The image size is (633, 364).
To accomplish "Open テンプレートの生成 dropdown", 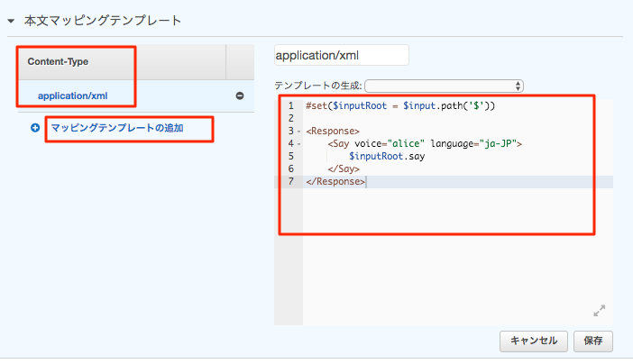I will 444,86.
